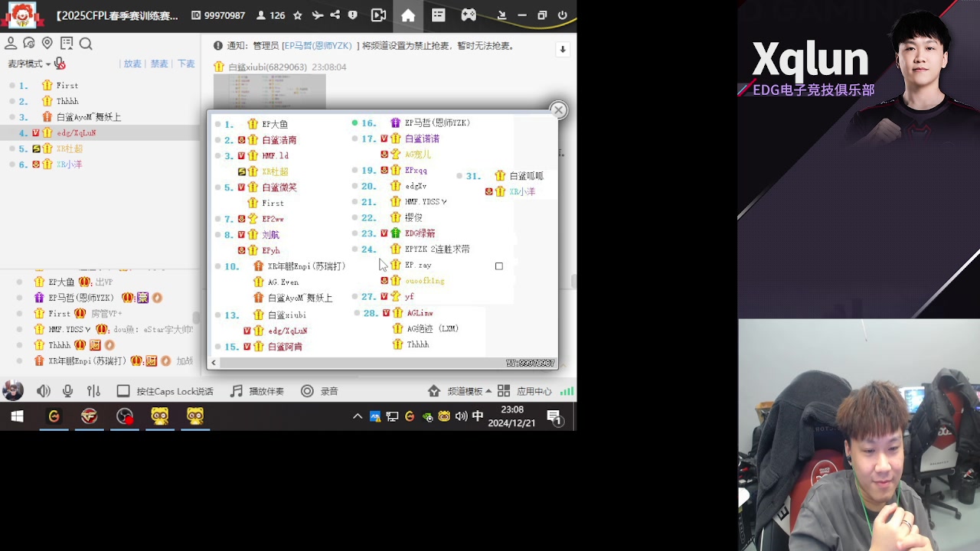Open the Windows Start menu
Viewport: 980px width, 551px height.
pyautogui.click(x=17, y=416)
